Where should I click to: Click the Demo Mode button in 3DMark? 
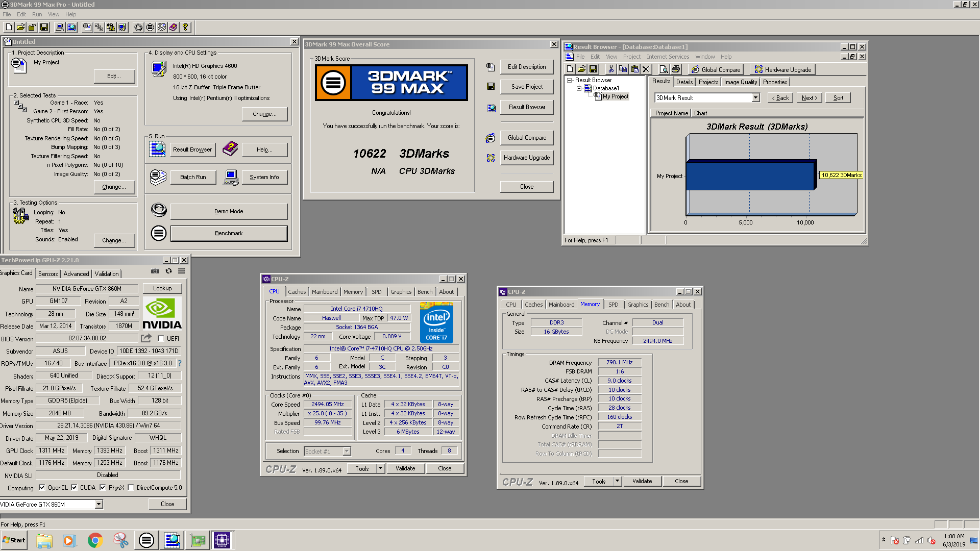point(229,211)
